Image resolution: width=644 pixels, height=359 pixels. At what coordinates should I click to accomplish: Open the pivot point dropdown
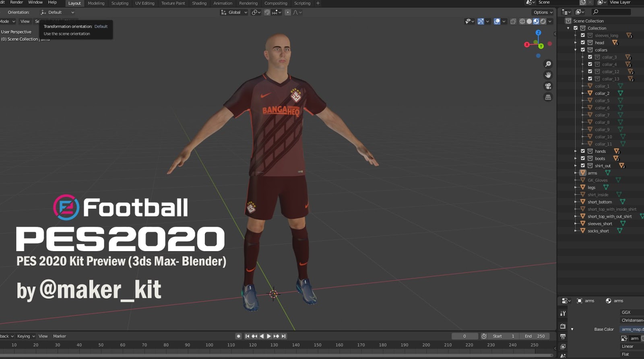(256, 12)
